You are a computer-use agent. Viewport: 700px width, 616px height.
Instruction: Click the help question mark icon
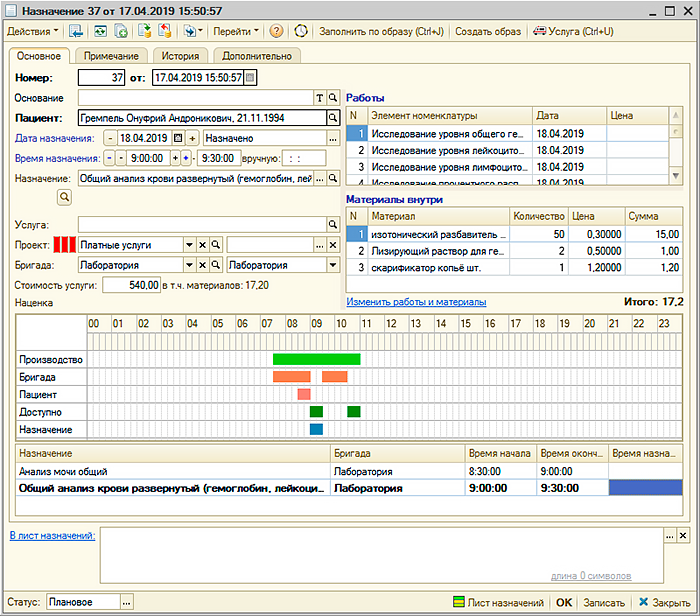(276, 31)
